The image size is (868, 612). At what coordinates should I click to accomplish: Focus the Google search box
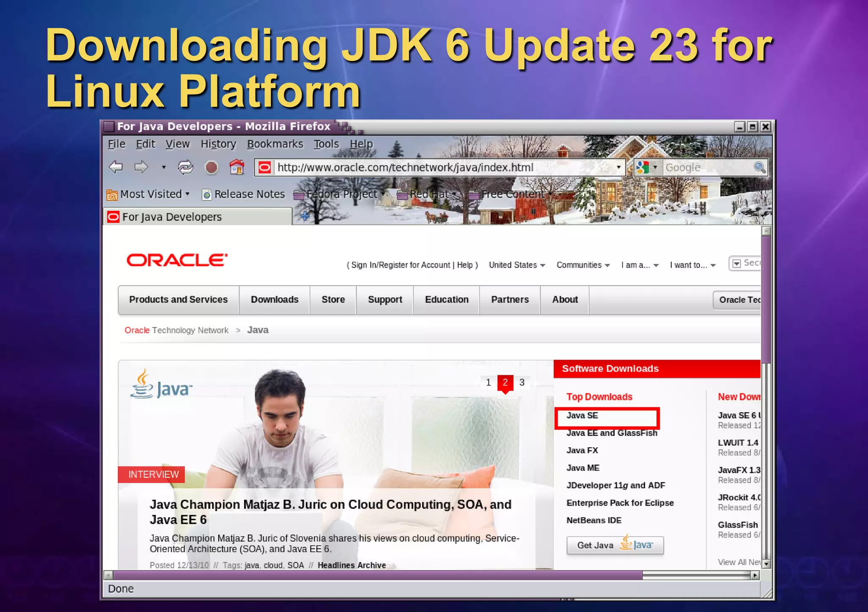[x=707, y=167]
